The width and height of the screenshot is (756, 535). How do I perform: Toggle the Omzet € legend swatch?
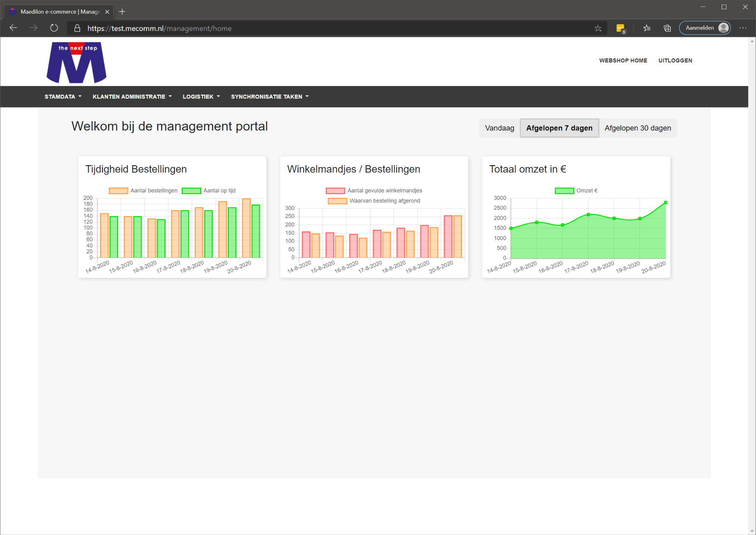pos(564,191)
